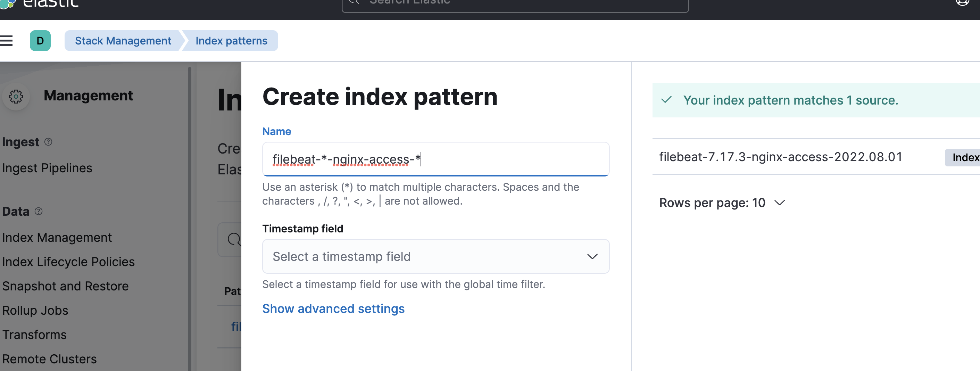
Task: Click the green D space avatar
Action: (40, 40)
